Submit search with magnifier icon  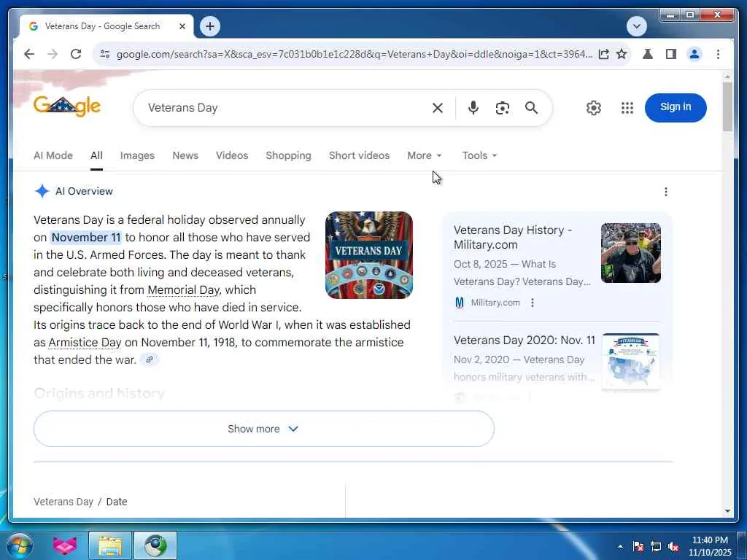click(531, 108)
